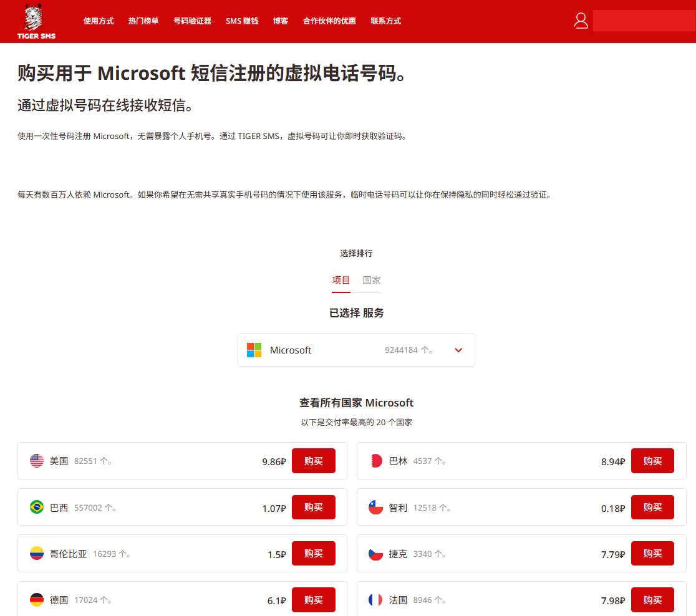
Task: Click the 9244184 个 count text
Action: 409,350
